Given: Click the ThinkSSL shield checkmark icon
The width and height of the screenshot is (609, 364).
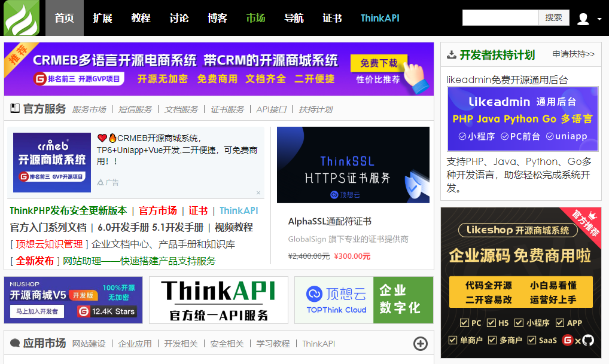Looking at the screenshot, I should [x=415, y=187].
